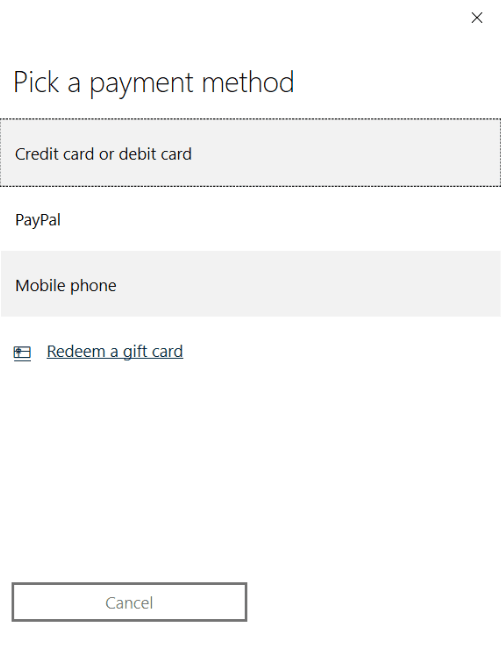Tap the PayPal list entry
Screen dimensions: 501x647
tap(250, 219)
